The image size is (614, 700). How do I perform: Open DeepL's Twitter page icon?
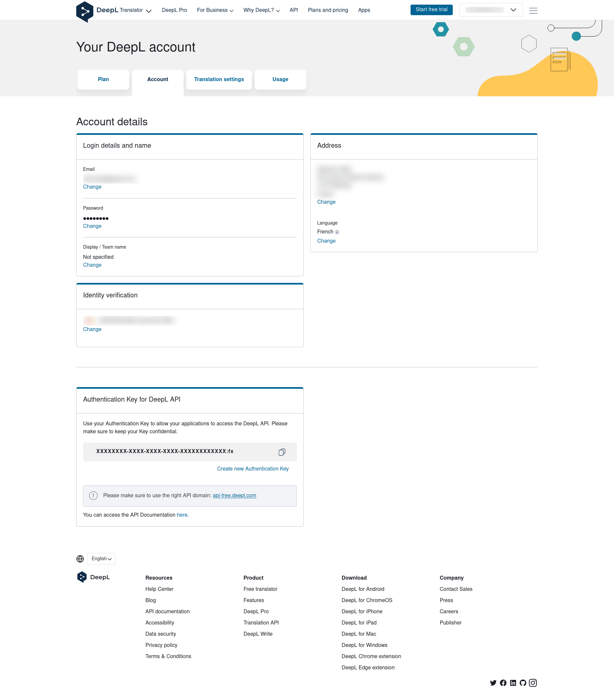(x=493, y=683)
